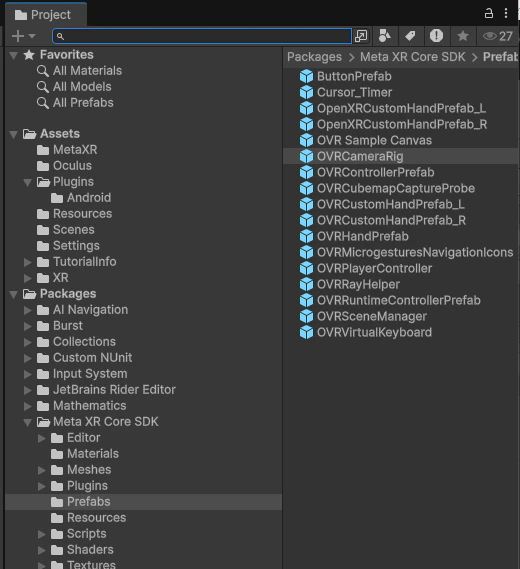The width and height of the screenshot is (520, 569).
Task: Select the OVRCameraRig prefab
Action: pos(400,156)
